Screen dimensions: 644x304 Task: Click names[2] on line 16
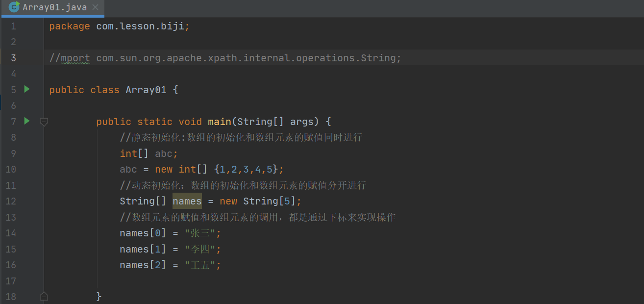(143, 265)
